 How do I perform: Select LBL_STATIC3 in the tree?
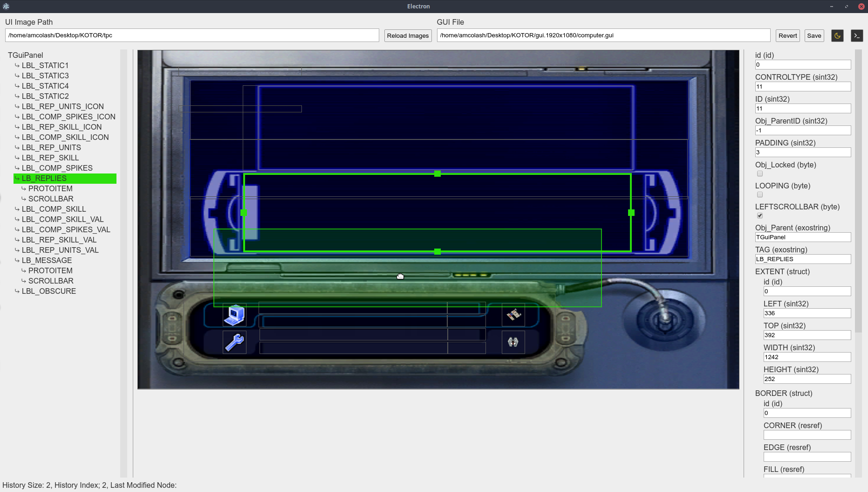(x=45, y=76)
